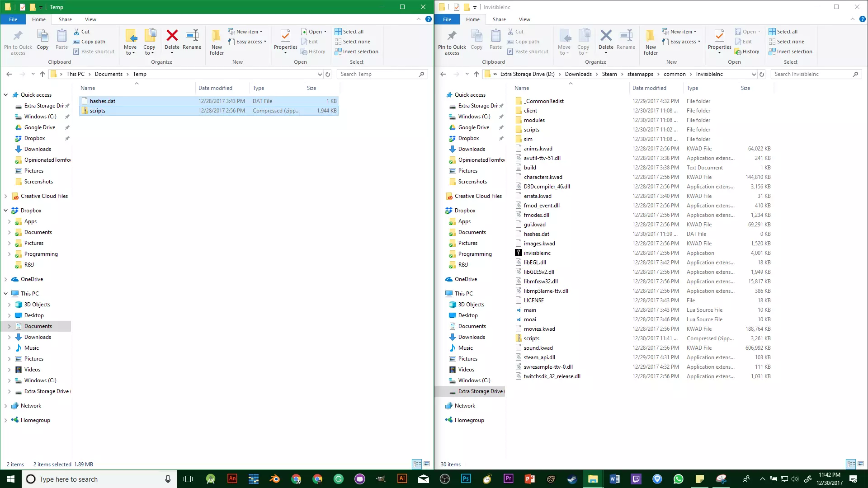The image size is (868, 488).
Task: Expand Creative Cloud Files in left tree
Action: (5, 196)
